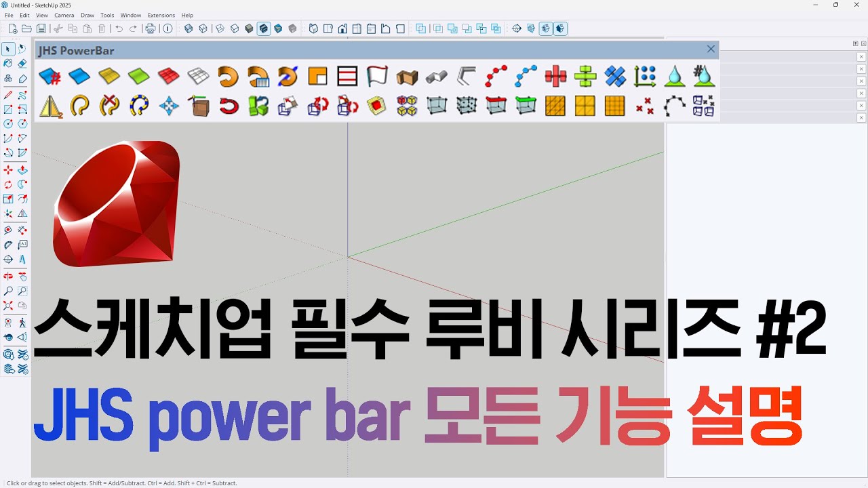Viewport: 868px width, 488px height.
Task: Switch to the Front house view
Action: click(x=342, y=28)
